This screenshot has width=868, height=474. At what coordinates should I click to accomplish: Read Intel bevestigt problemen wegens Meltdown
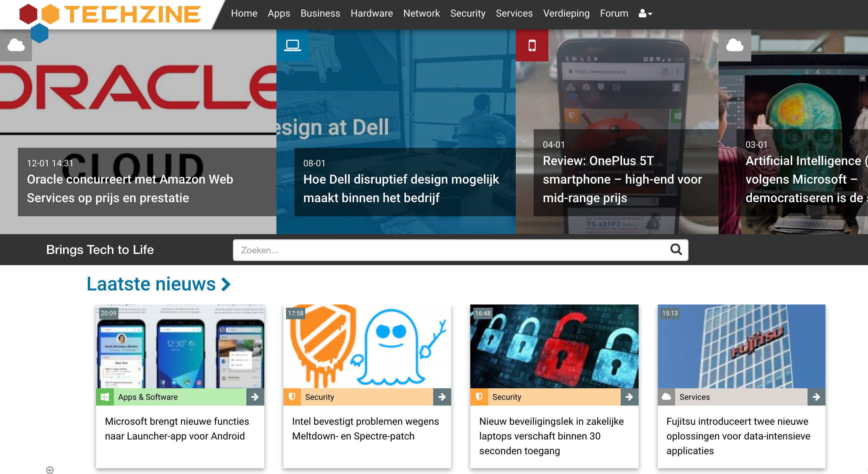[x=365, y=429]
